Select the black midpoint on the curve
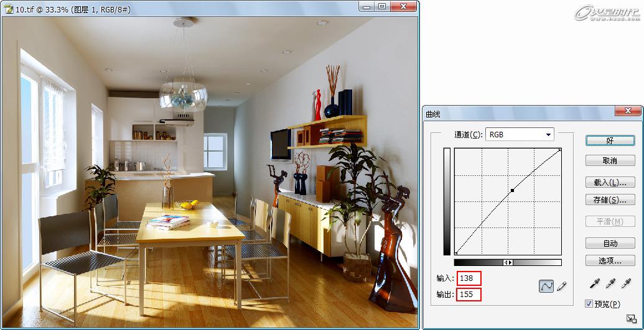Viewport: 644px width, 330px height. pos(512,190)
